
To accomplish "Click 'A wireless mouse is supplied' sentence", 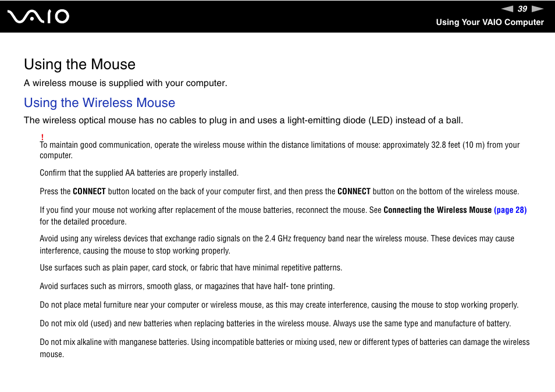I will 125,83.
